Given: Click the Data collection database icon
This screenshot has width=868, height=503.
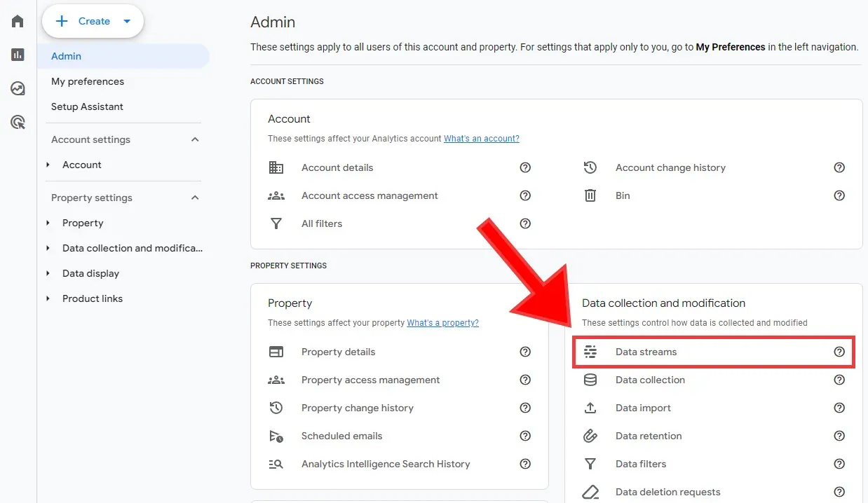Looking at the screenshot, I should pos(590,380).
